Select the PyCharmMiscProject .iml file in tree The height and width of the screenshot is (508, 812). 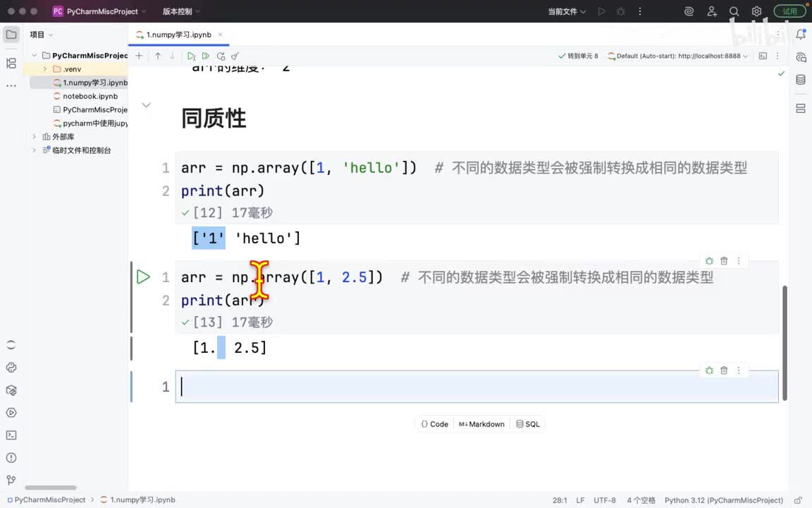click(90, 109)
